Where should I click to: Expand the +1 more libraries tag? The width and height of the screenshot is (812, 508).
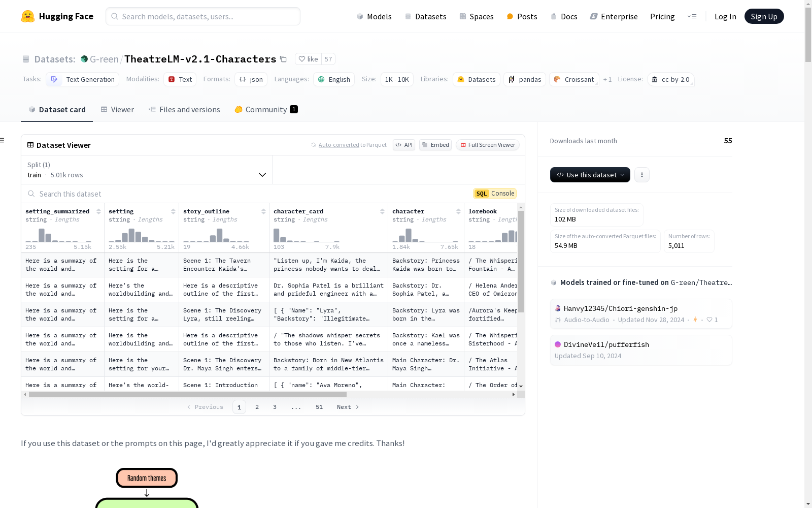[607, 79]
